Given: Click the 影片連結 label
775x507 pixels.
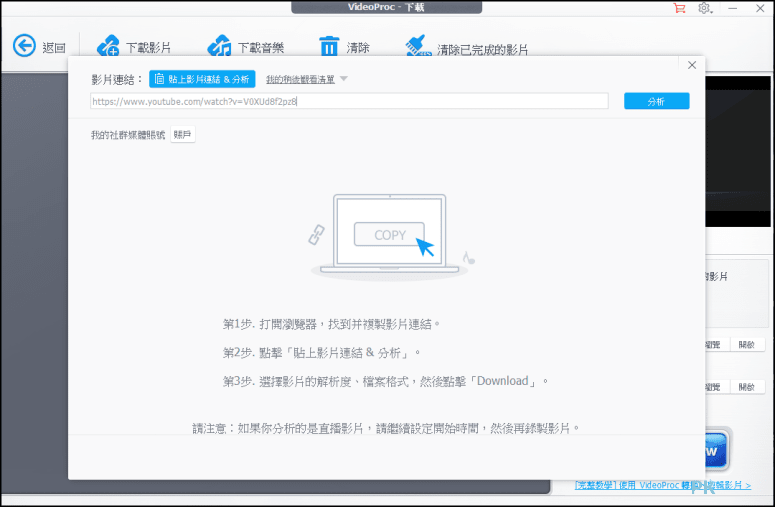Looking at the screenshot, I should point(117,80).
